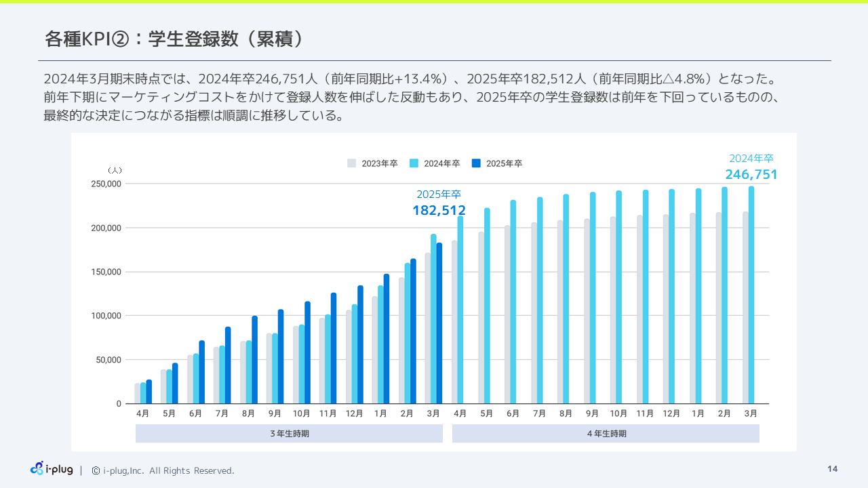Click the (人) unit label above y-axis

point(115,170)
